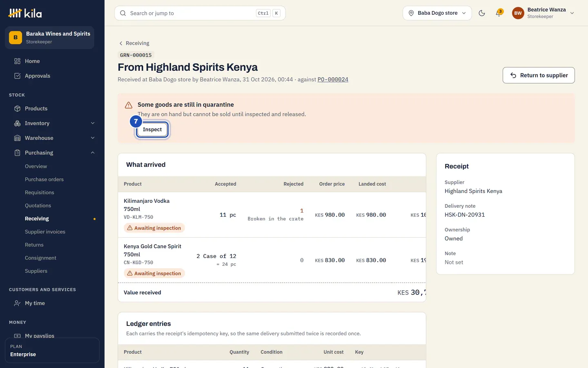Open Purchase orders in sidebar
Screen dimensions: 588x368
coord(44,180)
